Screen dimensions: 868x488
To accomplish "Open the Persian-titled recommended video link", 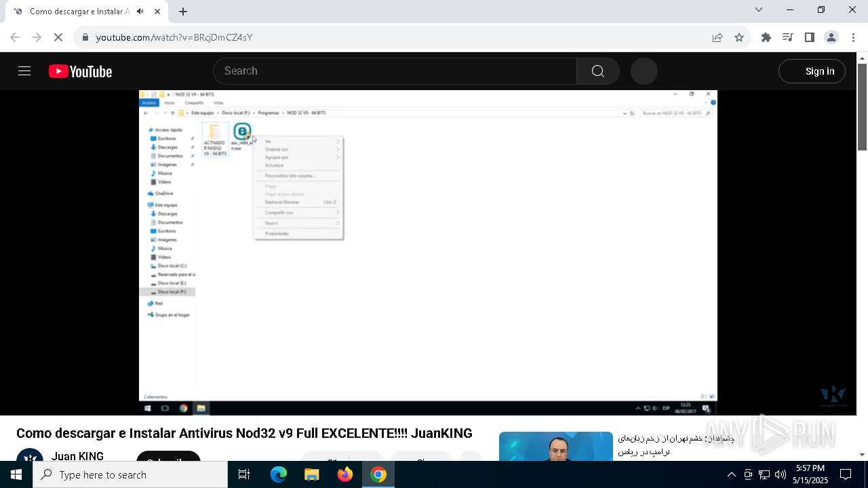I will coord(676,445).
